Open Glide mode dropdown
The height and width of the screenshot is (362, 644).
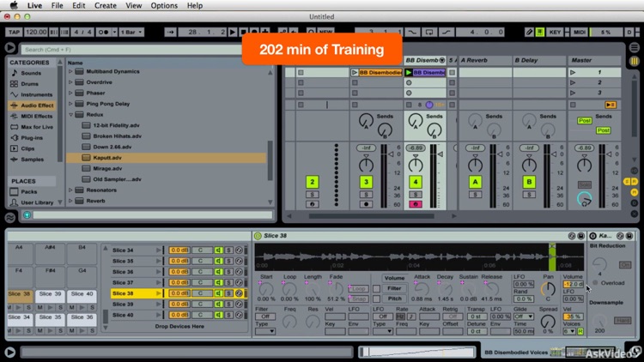pyautogui.click(x=524, y=317)
